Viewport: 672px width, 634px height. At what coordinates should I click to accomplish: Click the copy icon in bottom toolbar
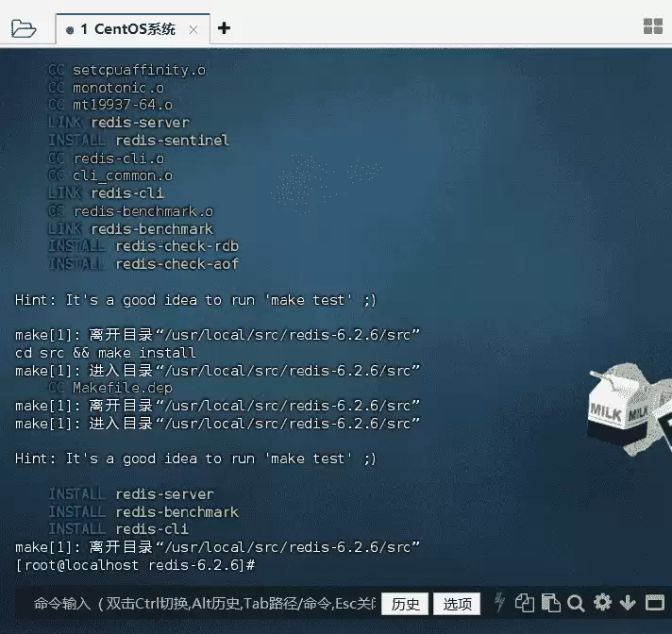pos(525,603)
